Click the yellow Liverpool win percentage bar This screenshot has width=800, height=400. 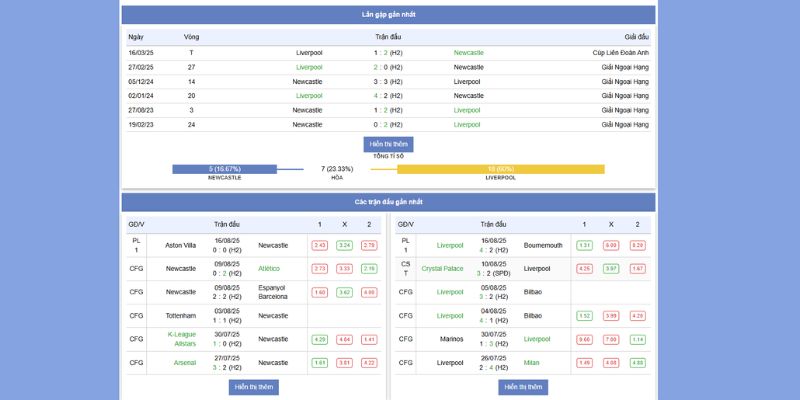pos(500,169)
